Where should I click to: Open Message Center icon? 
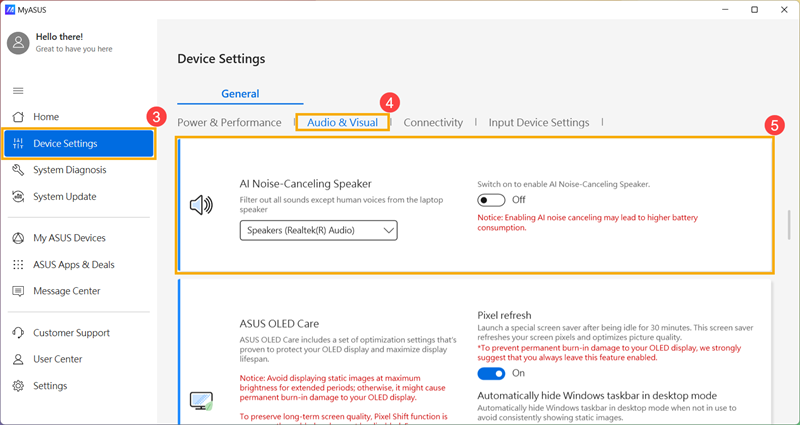(x=18, y=291)
